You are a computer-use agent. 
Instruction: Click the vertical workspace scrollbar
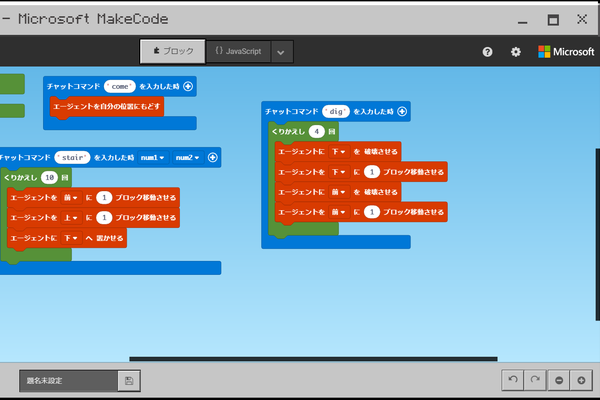(597, 234)
